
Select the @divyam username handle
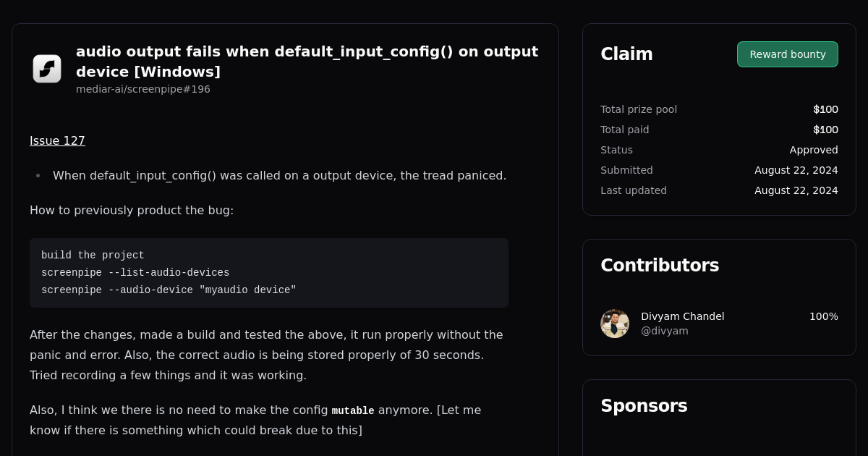click(x=664, y=331)
